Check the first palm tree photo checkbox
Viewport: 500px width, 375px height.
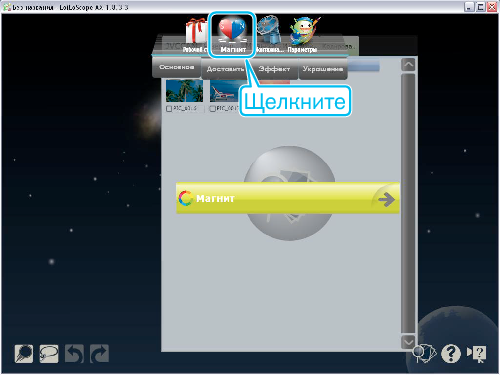pos(169,109)
